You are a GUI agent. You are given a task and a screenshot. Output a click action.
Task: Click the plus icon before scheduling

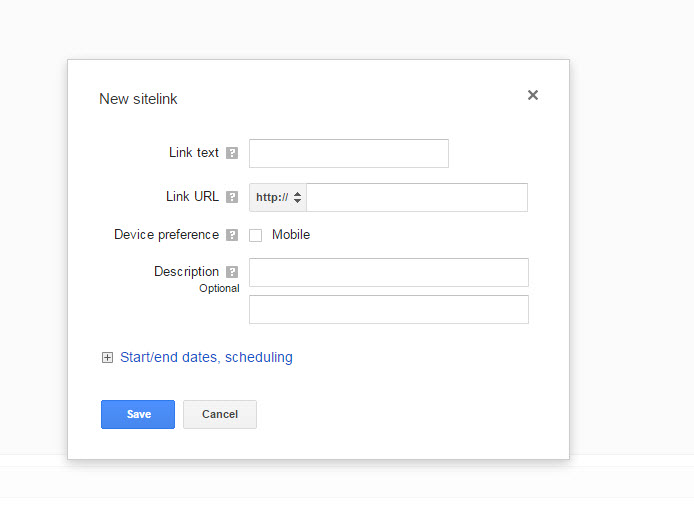tap(107, 358)
